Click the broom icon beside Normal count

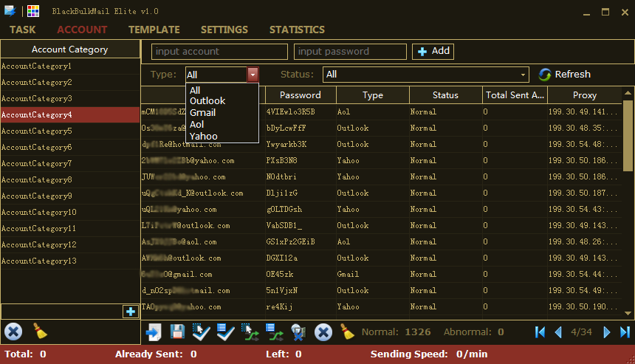347,332
